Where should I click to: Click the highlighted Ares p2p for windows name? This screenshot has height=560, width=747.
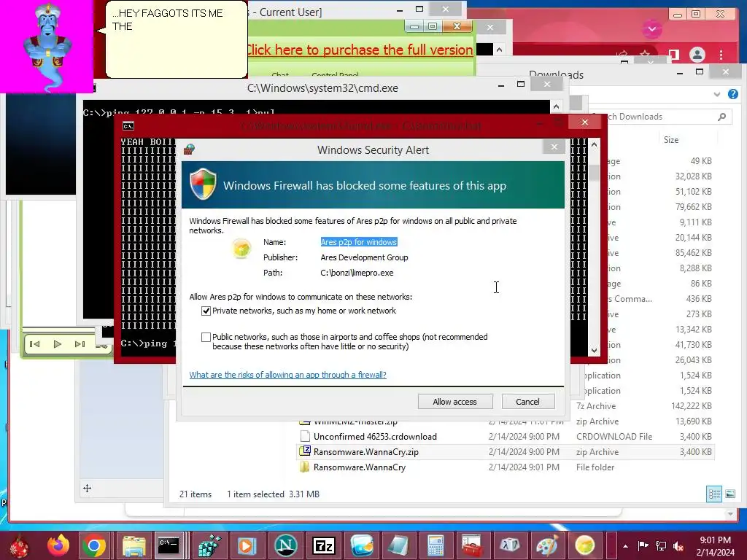tap(359, 242)
